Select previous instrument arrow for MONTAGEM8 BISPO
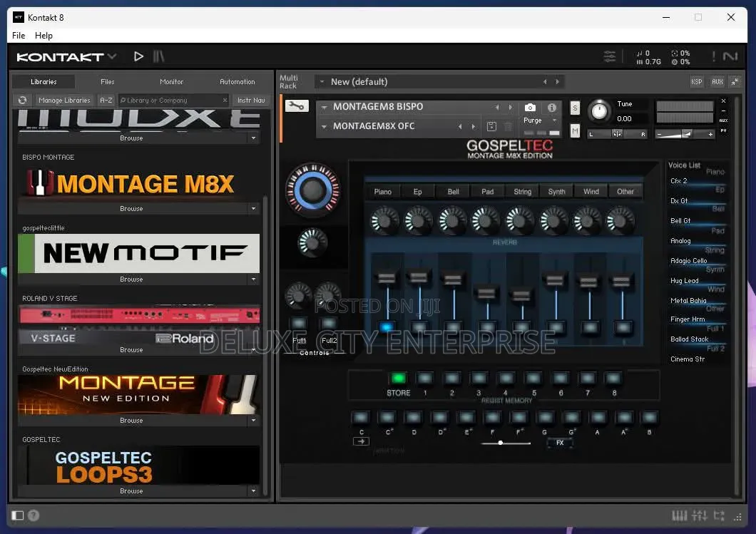 497,107
